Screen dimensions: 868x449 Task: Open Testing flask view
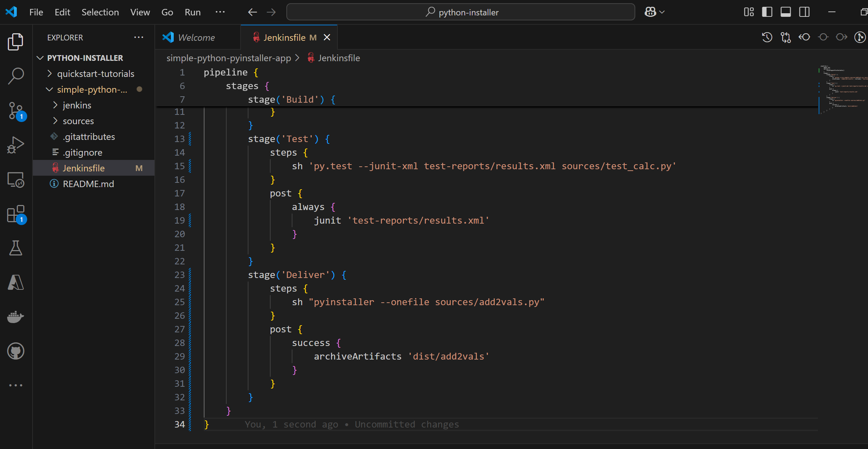[16, 248]
